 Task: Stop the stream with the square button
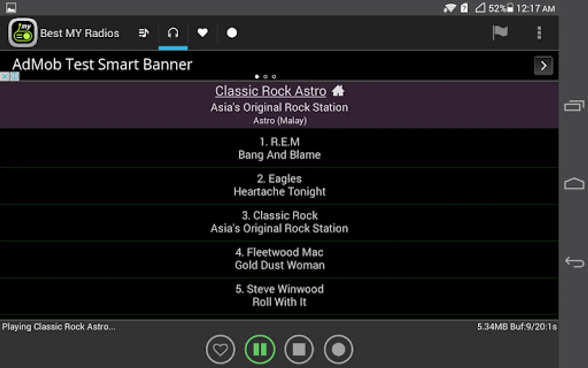click(299, 350)
